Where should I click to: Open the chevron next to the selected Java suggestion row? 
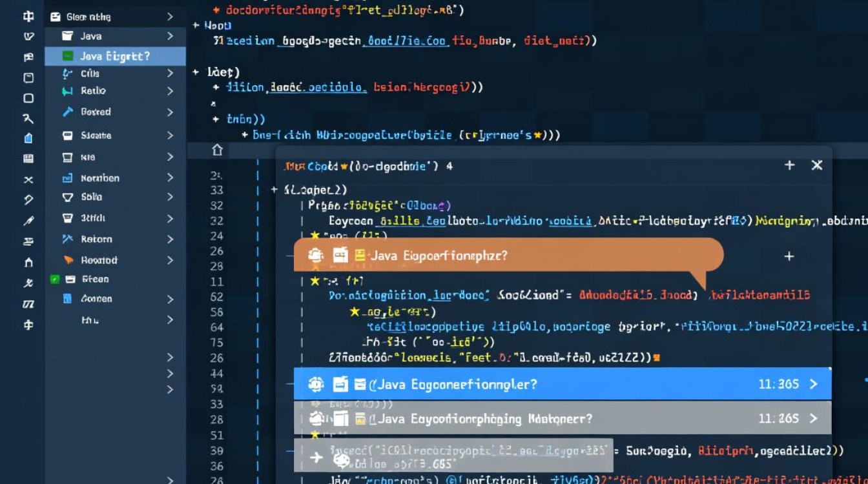[815, 383]
